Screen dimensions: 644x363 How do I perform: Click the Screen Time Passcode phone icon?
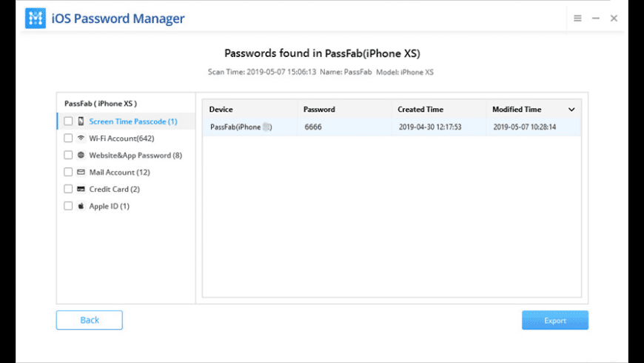[81, 121]
